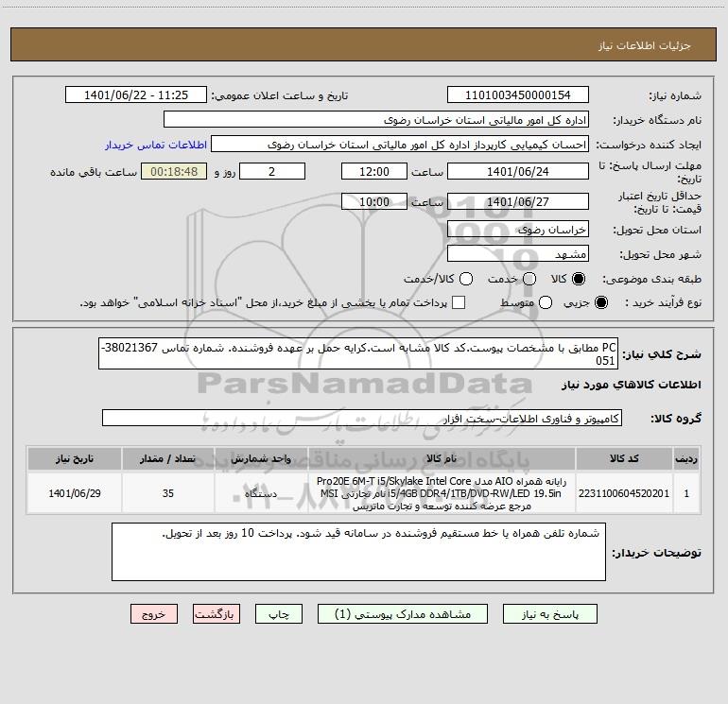Click the unit cell دستگاه
728x704 pixels.
pos(261,493)
